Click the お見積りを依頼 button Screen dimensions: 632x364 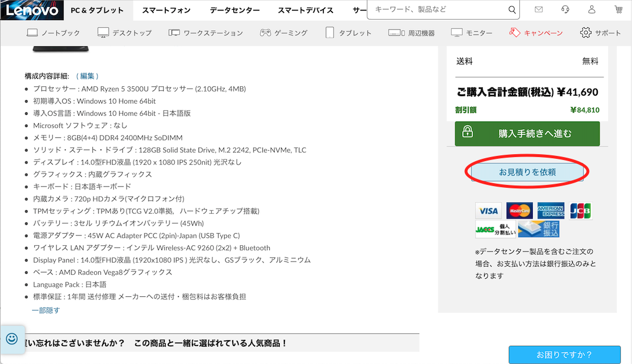tap(526, 172)
